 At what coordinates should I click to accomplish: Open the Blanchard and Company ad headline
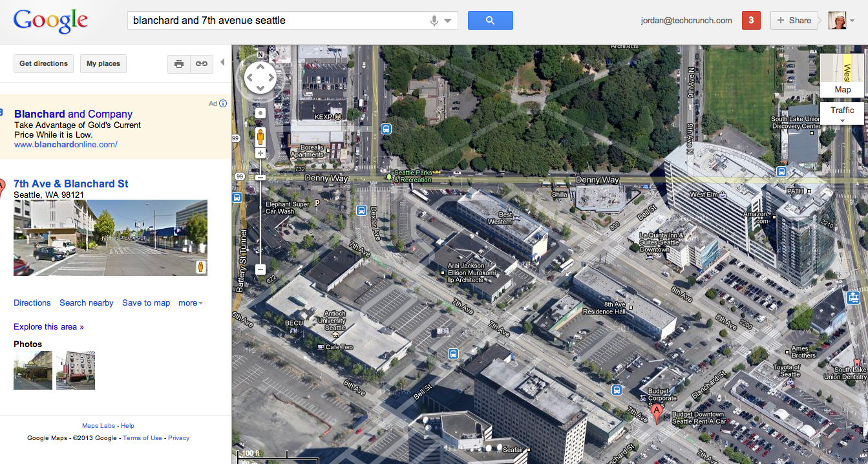pyautogui.click(x=73, y=114)
